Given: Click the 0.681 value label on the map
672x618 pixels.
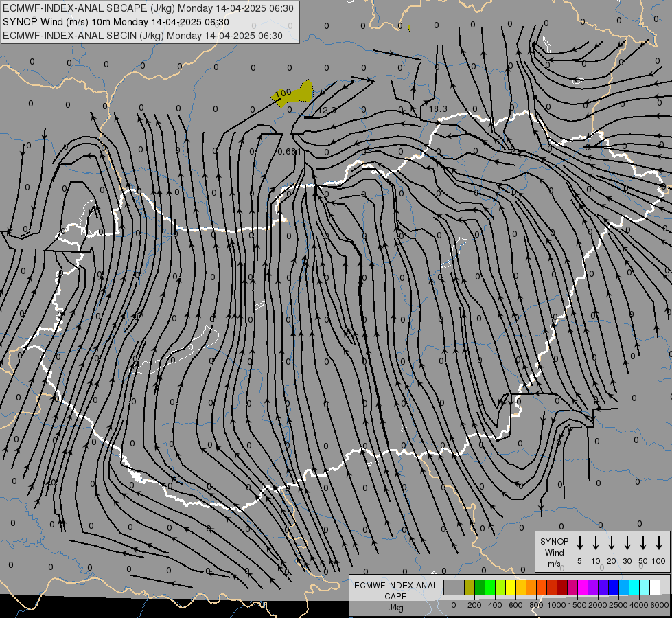Looking at the screenshot, I should coord(289,151).
